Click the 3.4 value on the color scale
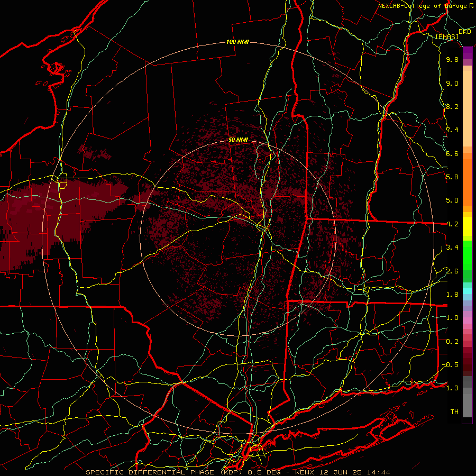The width and height of the screenshot is (476, 476). coord(452,247)
